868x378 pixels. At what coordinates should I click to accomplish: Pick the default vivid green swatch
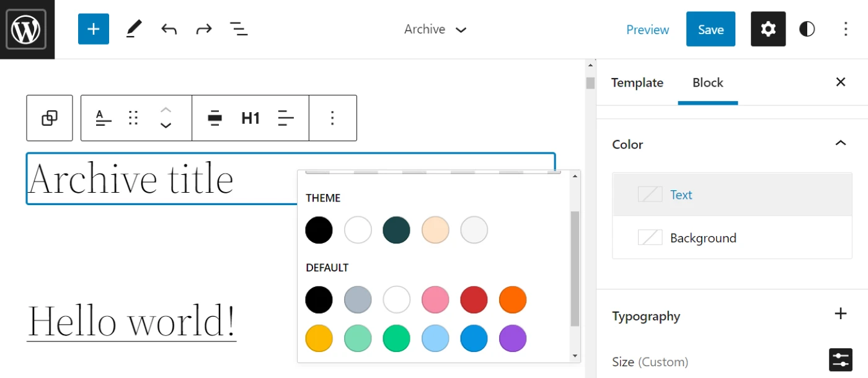click(x=397, y=339)
